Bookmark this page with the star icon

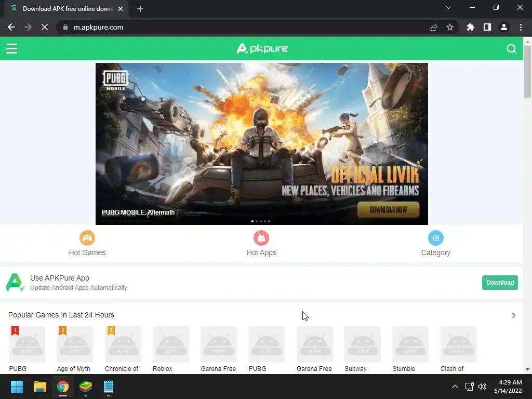coord(450,27)
